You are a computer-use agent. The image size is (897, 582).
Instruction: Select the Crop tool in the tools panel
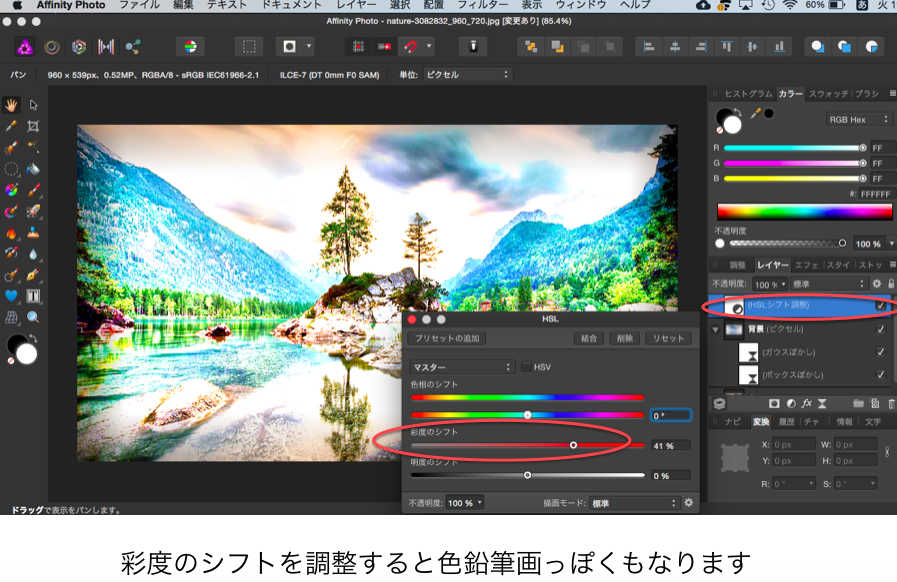(x=33, y=126)
